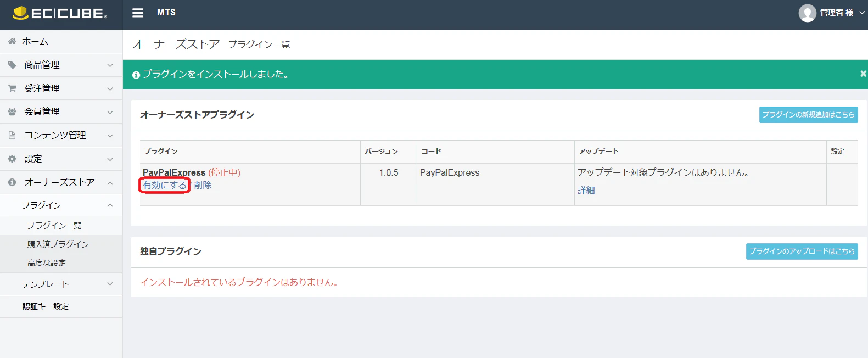This screenshot has height=358, width=868.
Task: Click the admin user avatar icon
Action: [x=807, y=13]
